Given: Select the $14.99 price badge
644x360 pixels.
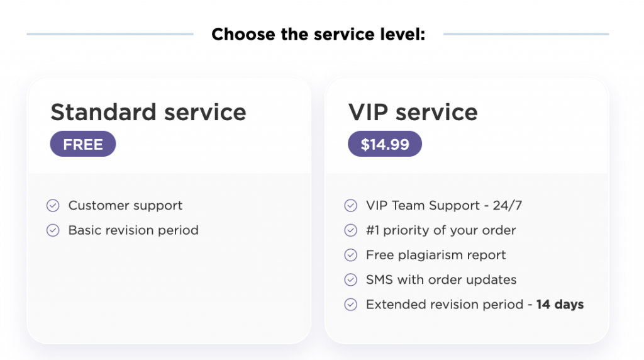Looking at the screenshot, I should (385, 144).
